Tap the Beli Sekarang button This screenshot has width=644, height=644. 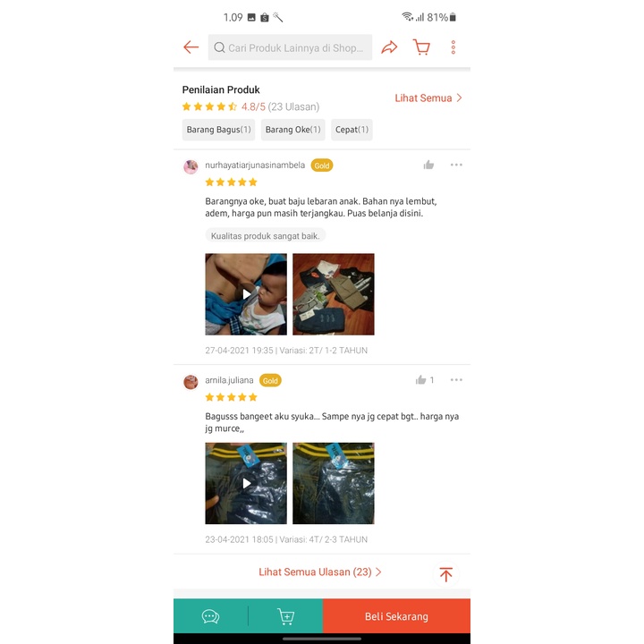pyautogui.click(x=396, y=616)
